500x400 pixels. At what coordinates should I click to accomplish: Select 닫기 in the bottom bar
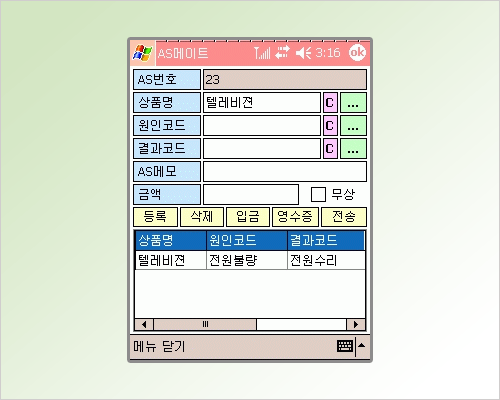click(x=174, y=346)
